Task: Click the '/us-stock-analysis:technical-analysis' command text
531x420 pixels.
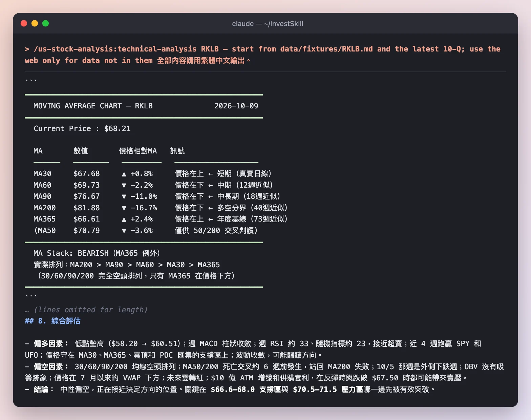Action: pyautogui.click(x=115, y=49)
